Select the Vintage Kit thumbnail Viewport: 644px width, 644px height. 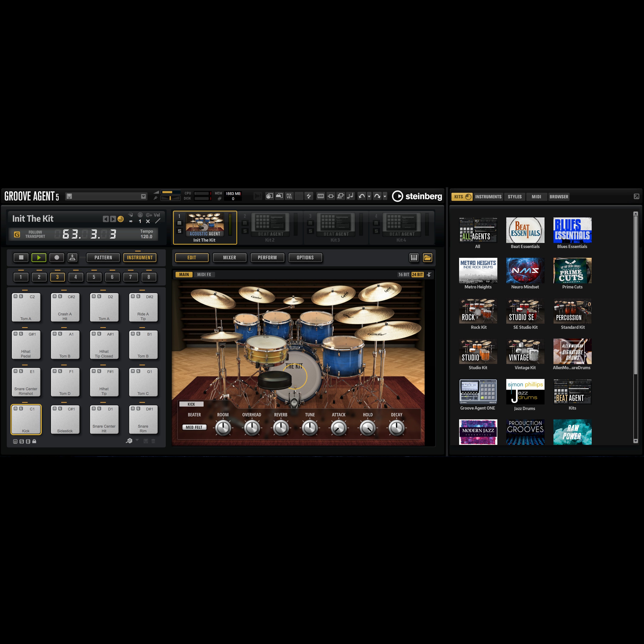pyautogui.click(x=525, y=351)
